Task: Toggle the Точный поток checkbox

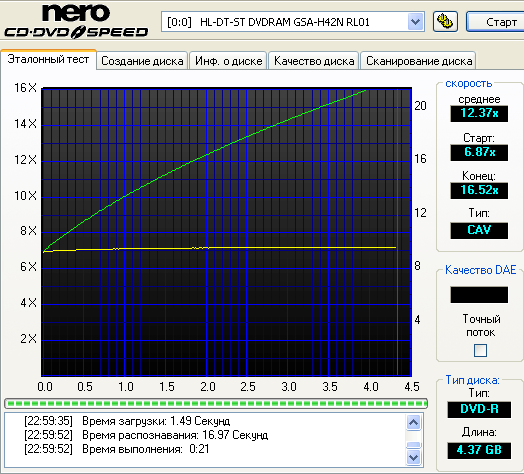Action: [x=480, y=351]
